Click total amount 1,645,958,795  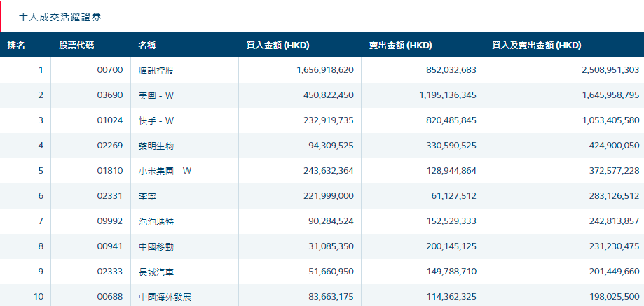tap(611, 95)
